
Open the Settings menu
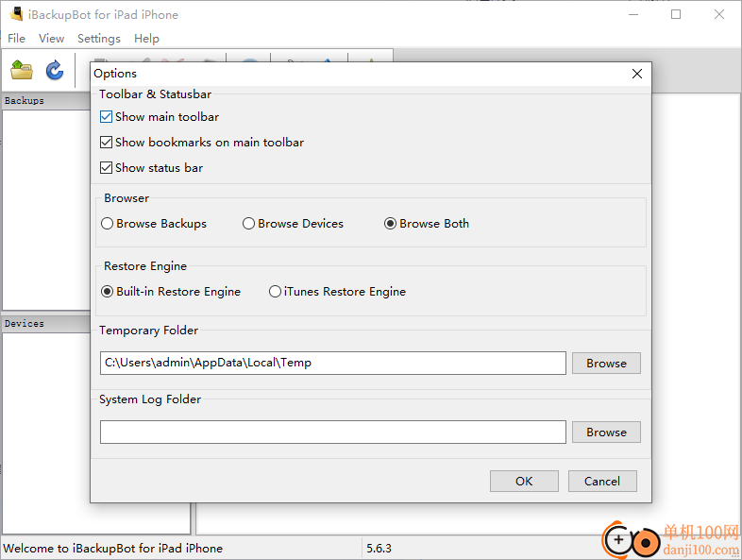tap(99, 39)
